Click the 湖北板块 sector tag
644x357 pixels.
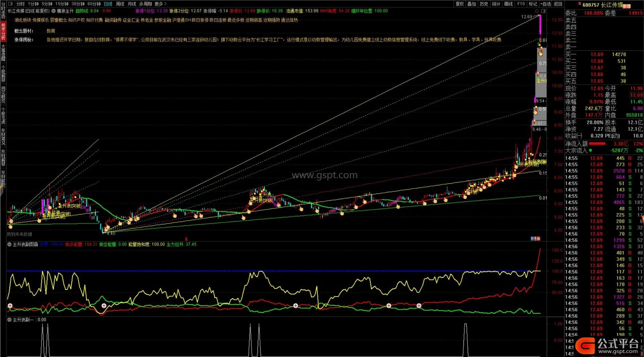pyautogui.click(x=23, y=20)
